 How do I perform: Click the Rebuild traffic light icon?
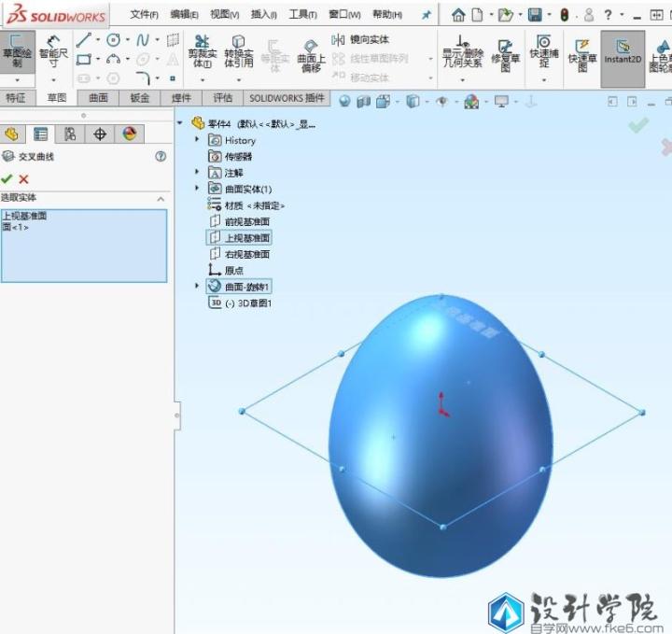click(x=565, y=16)
